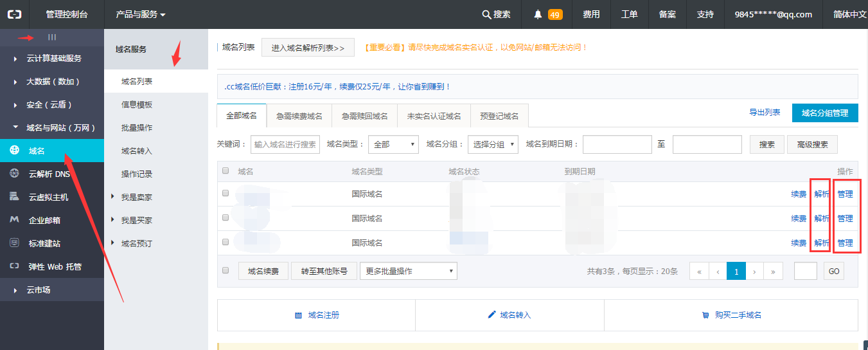The image size is (868, 350).
Task: Open the 产品与服务 dropdown menu
Action: coord(141,14)
